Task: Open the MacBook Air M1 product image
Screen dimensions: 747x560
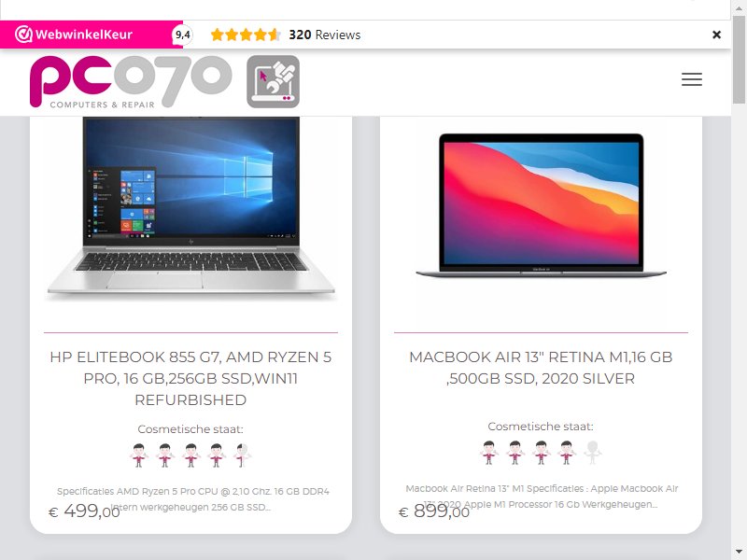Action: 541,205
